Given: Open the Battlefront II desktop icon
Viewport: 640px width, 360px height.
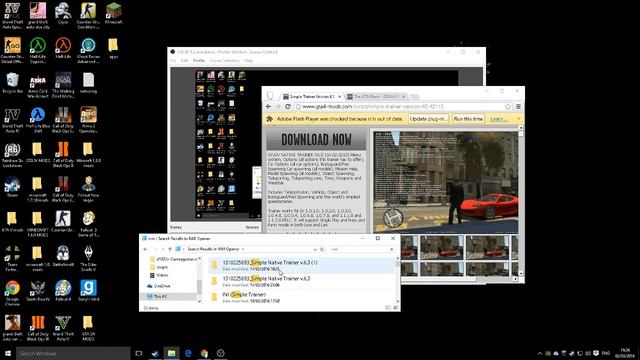Looking at the screenshot, I should 63,256.
